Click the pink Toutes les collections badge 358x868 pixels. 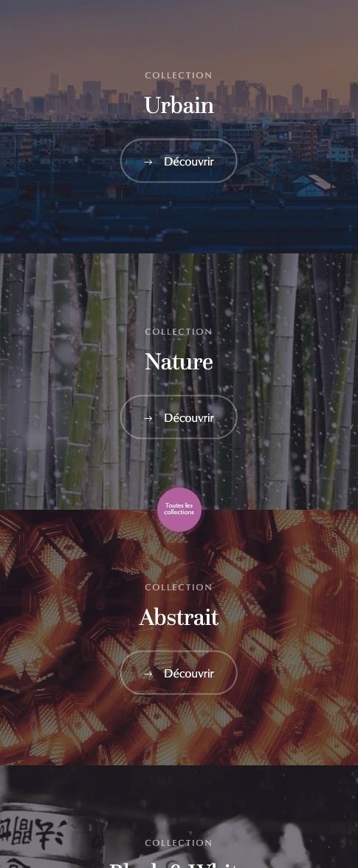point(179,509)
